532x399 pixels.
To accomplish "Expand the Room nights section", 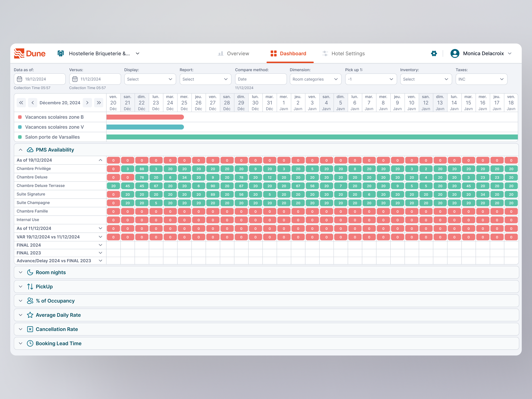I will coord(21,272).
